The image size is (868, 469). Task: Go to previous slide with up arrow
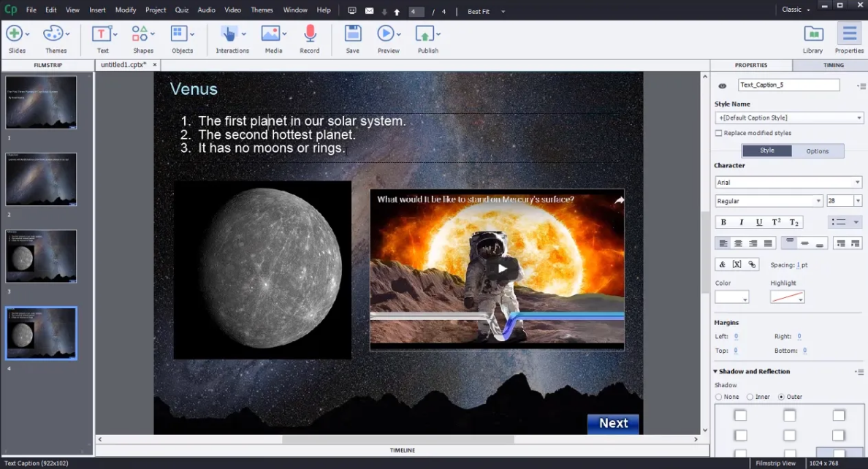click(x=397, y=12)
